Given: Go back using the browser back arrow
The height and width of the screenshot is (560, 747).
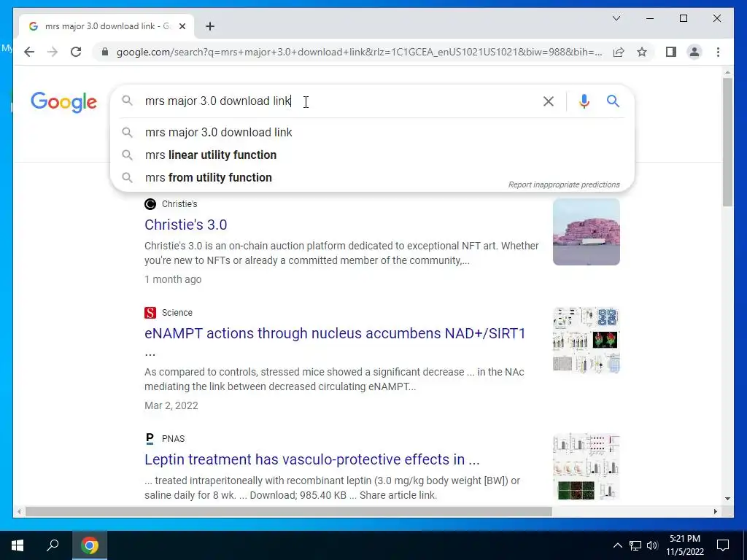Looking at the screenshot, I should click(29, 52).
